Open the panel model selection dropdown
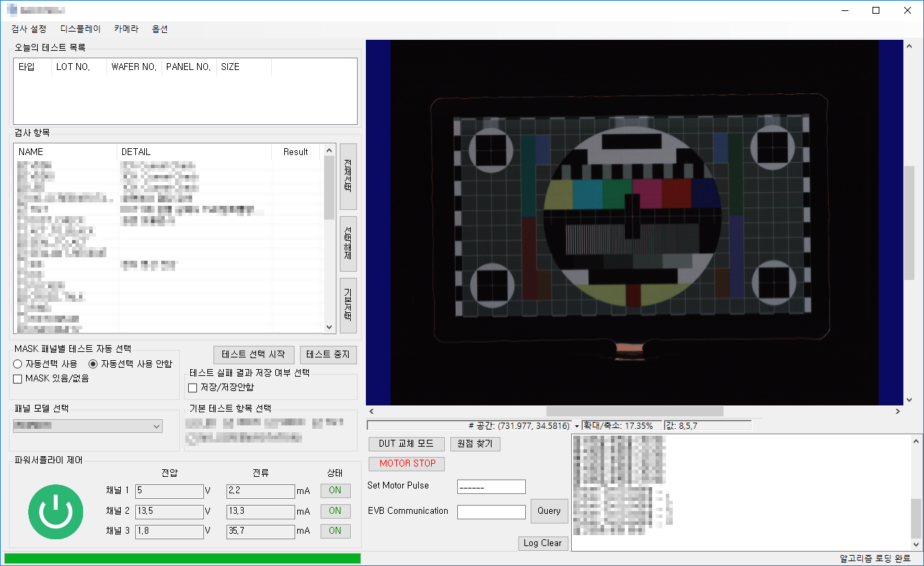This screenshot has height=566, width=924. 88,426
